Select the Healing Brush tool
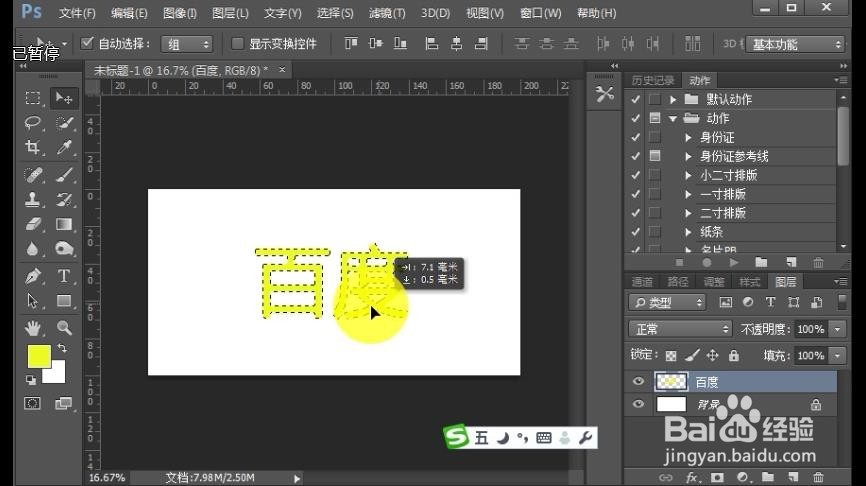This screenshot has width=866, height=486. coord(33,176)
